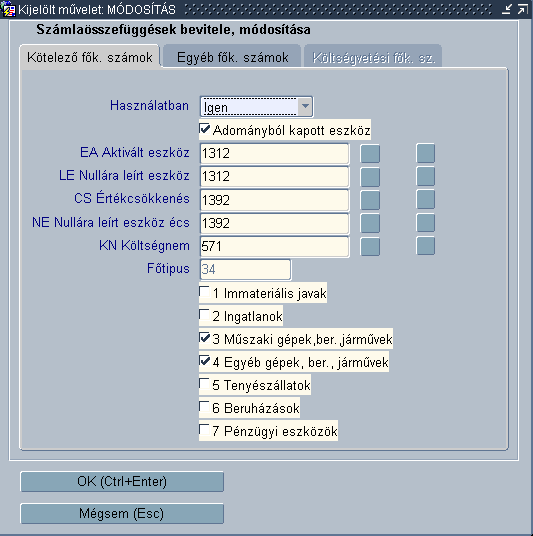Click the CS Értékcsökkenés input field

tap(274, 200)
